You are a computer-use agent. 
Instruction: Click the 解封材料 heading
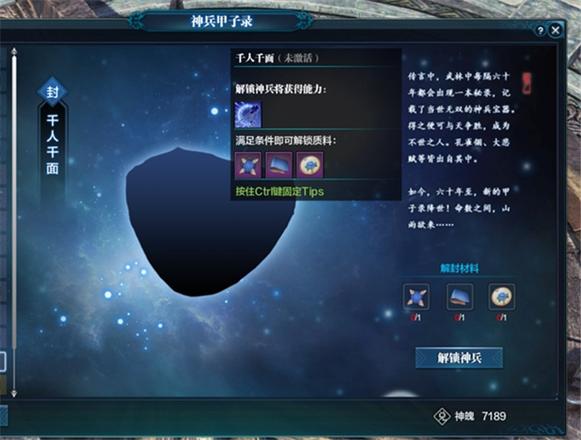tap(459, 268)
